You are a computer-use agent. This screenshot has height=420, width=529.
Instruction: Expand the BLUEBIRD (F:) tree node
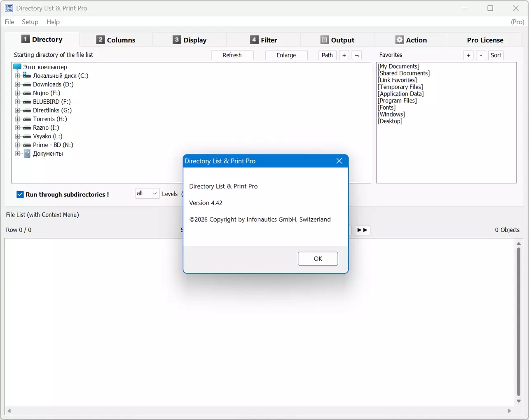point(17,102)
